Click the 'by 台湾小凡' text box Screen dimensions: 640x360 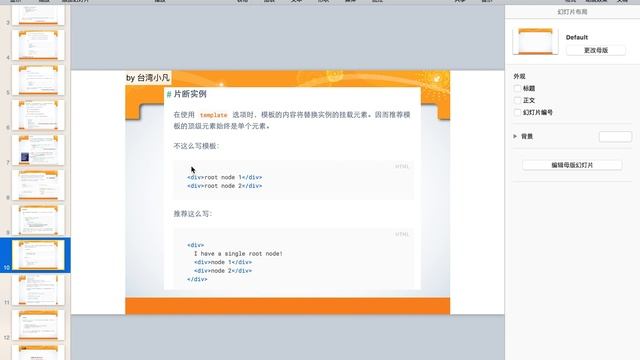click(148, 78)
